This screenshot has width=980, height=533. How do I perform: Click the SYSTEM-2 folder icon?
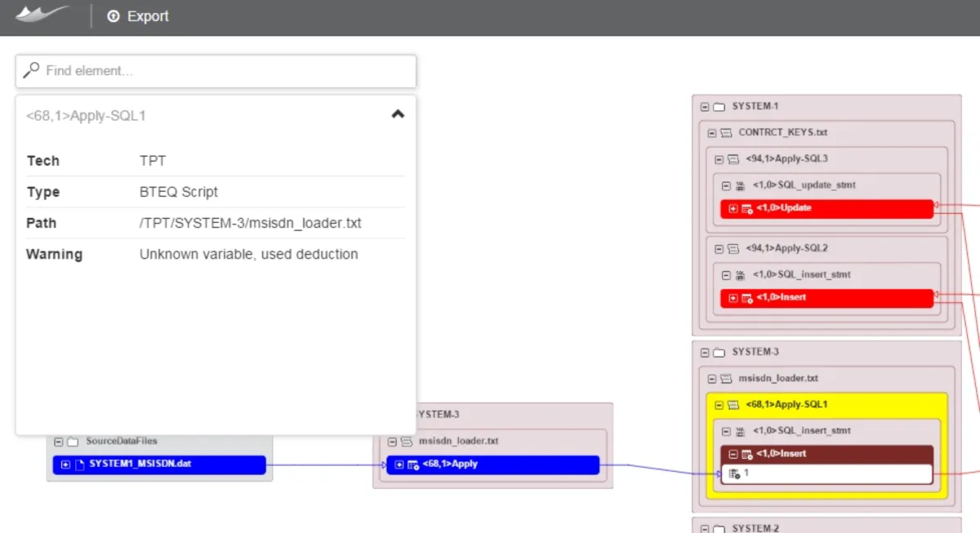(x=719, y=528)
